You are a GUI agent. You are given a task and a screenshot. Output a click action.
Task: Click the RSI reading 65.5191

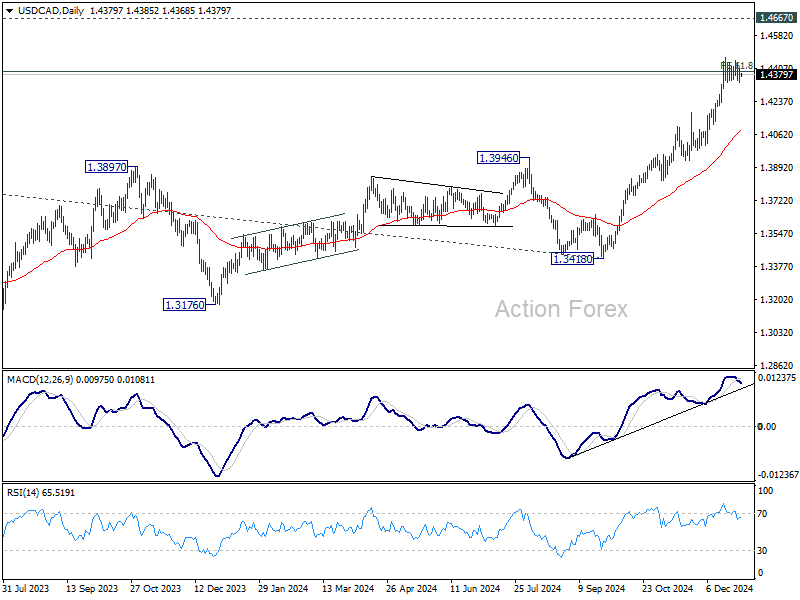(58, 493)
